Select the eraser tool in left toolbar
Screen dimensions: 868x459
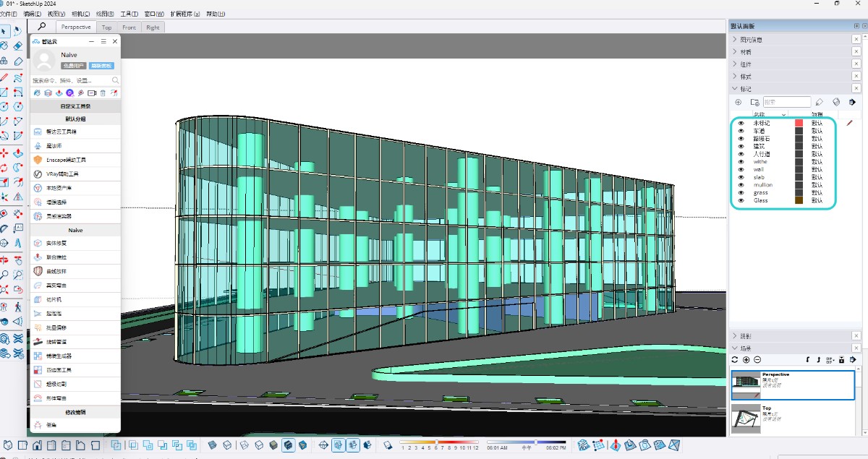tap(18, 46)
